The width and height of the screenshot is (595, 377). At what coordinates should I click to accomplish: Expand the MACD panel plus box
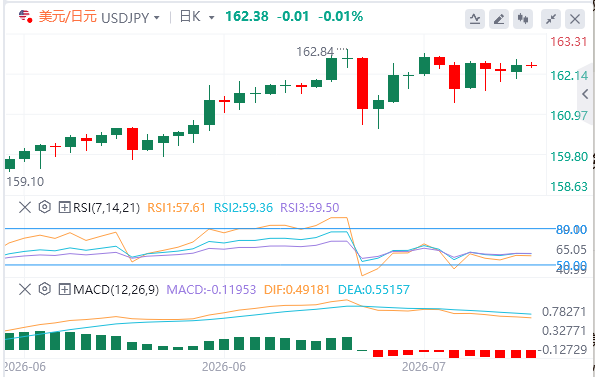[64, 290]
